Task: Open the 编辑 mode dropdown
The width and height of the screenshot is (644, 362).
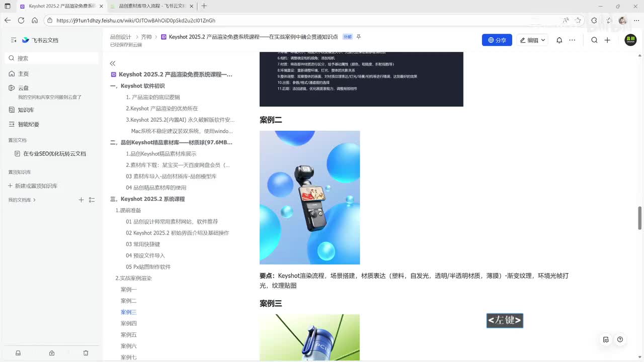Action: pyautogui.click(x=532, y=40)
